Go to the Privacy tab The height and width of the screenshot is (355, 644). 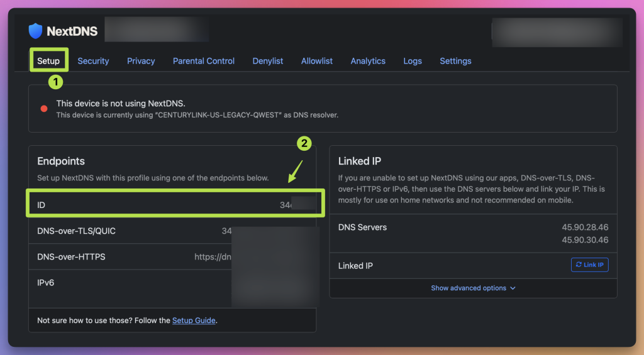pyautogui.click(x=141, y=61)
